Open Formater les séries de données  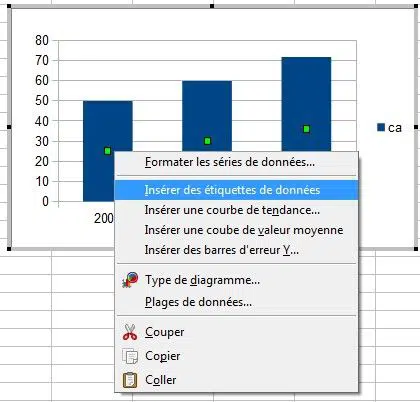coord(230,162)
